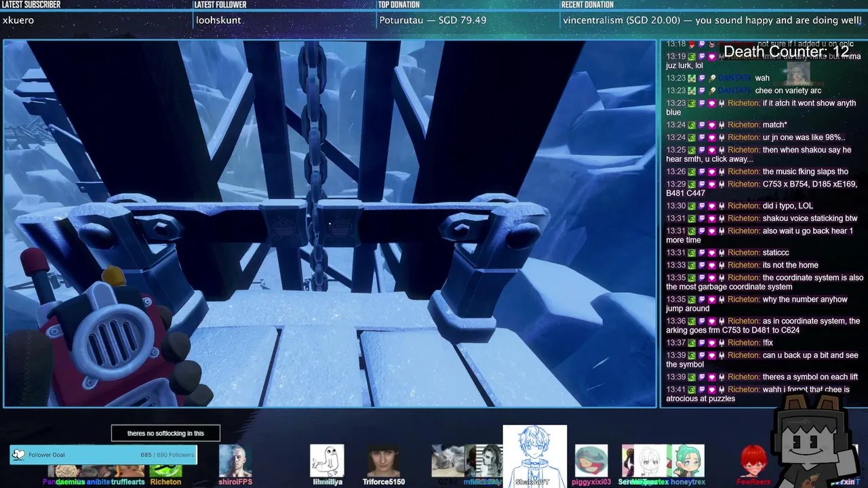Click the Twitch badge beside "chee on variety arc"

tap(702, 91)
